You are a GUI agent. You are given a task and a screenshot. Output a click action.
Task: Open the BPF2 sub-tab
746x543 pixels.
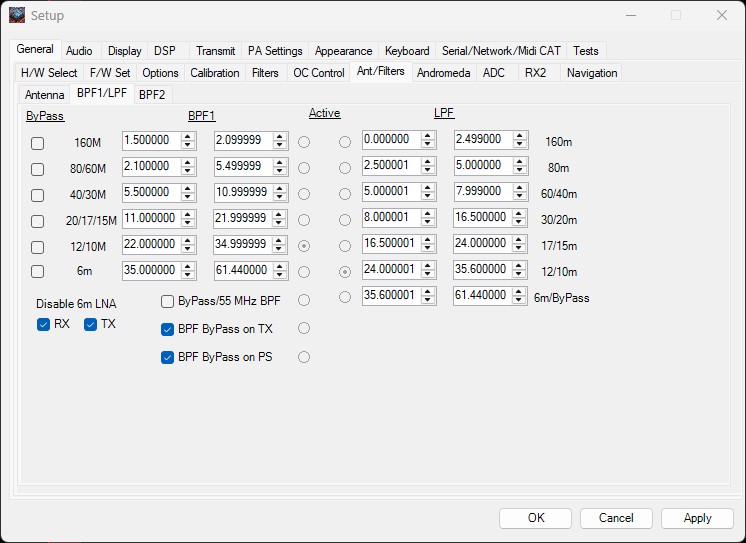click(152, 95)
